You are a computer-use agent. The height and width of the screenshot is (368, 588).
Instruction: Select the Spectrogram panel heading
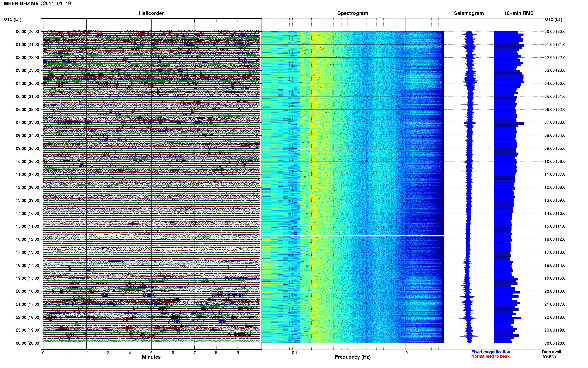pyautogui.click(x=353, y=13)
